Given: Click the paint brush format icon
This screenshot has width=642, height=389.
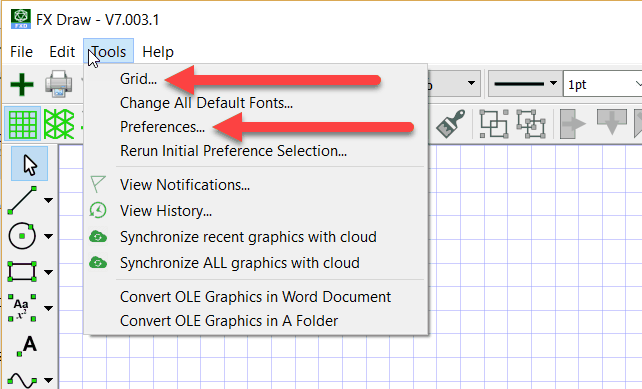Looking at the screenshot, I should tap(451, 123).
